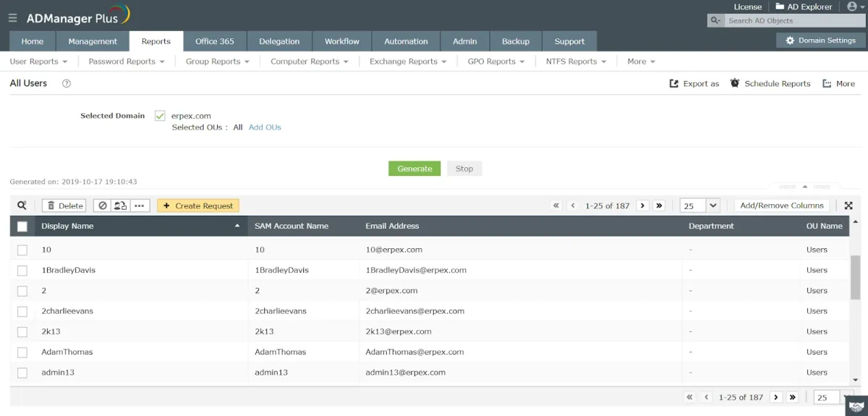
Task: Check the row for user 10
Action: [22, 250]
